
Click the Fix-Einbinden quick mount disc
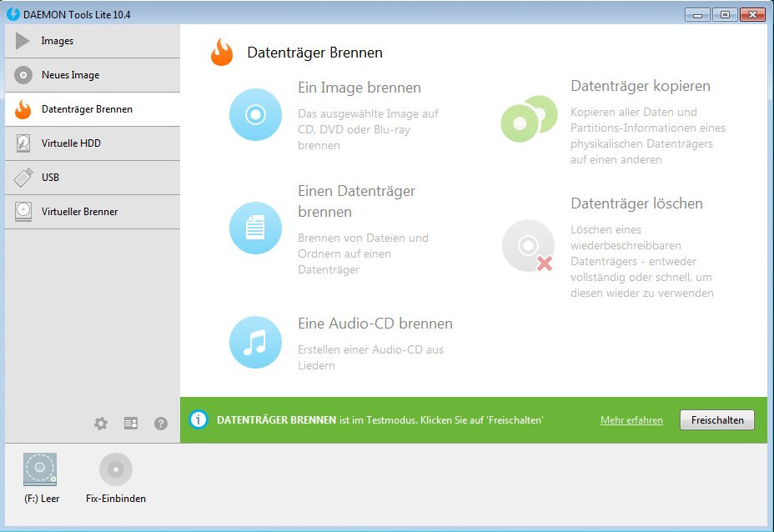point(116,469)
